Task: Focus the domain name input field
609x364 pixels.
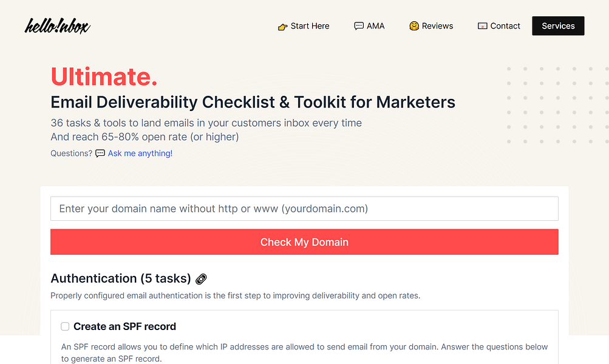Action: coord(304,209)
